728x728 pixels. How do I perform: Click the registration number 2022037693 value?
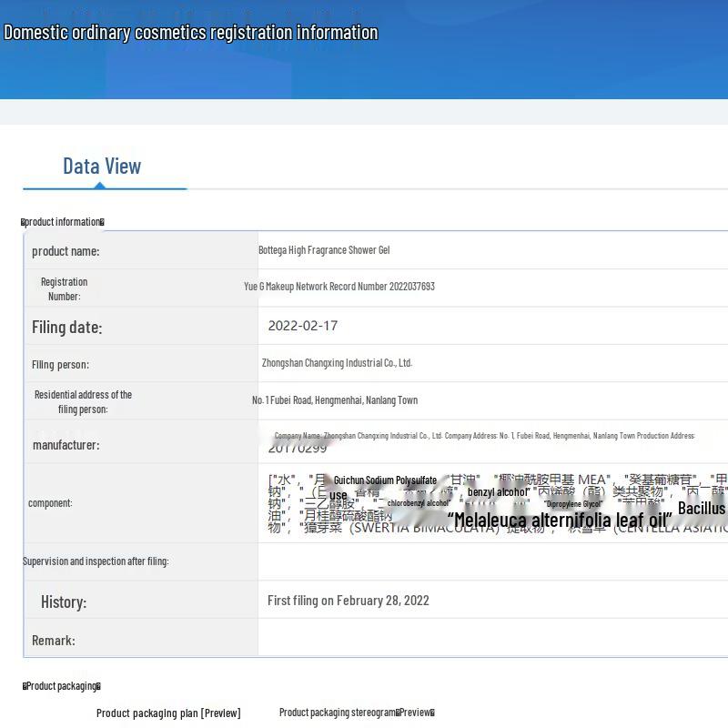339,287
